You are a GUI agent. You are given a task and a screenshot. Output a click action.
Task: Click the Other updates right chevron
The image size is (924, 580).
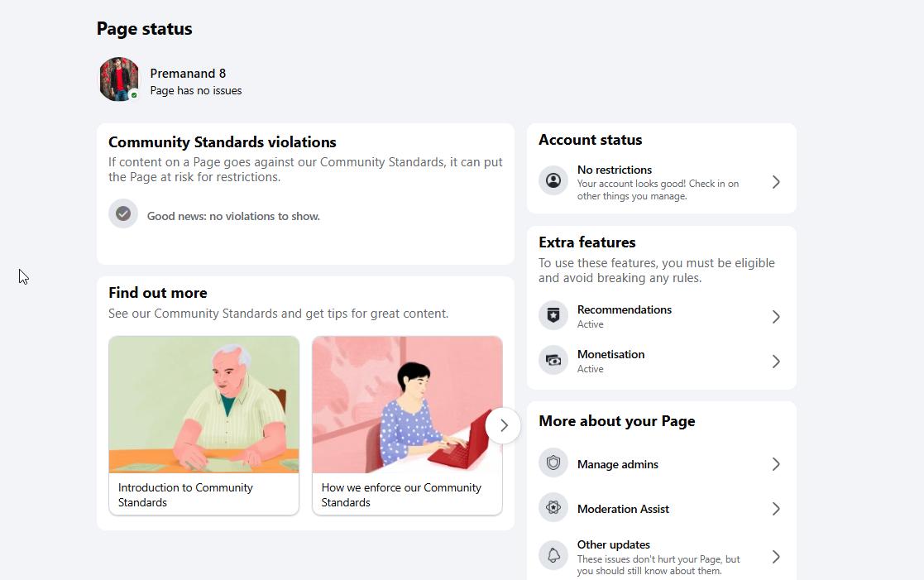(776, 557)
